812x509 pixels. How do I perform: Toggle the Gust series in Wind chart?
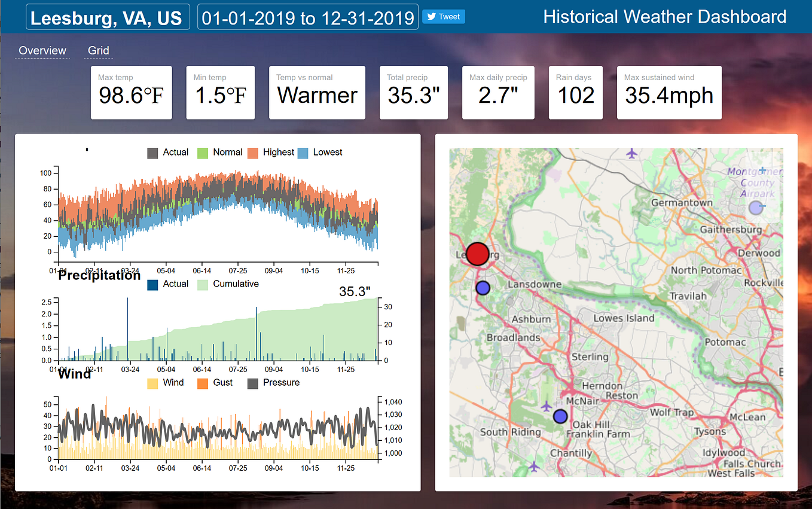[x=213, y=382]
